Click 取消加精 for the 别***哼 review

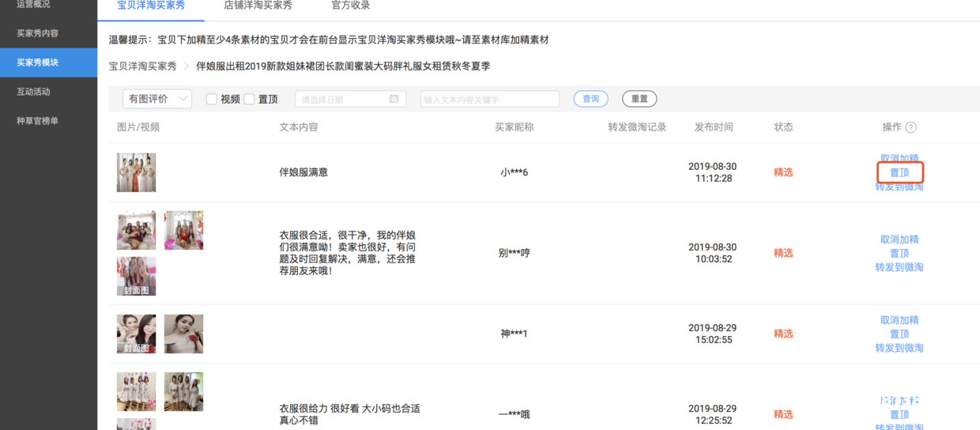click(899, 240)
